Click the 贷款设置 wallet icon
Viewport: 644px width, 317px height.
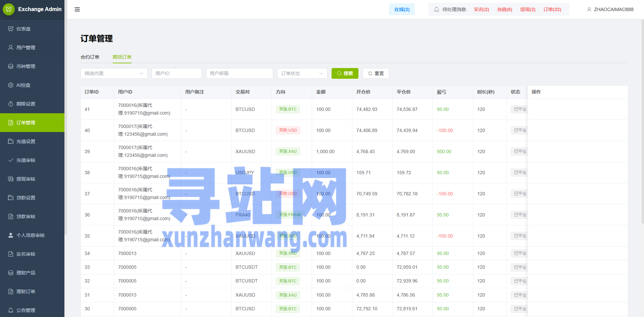pyautogui.click(x=11, y=198)
